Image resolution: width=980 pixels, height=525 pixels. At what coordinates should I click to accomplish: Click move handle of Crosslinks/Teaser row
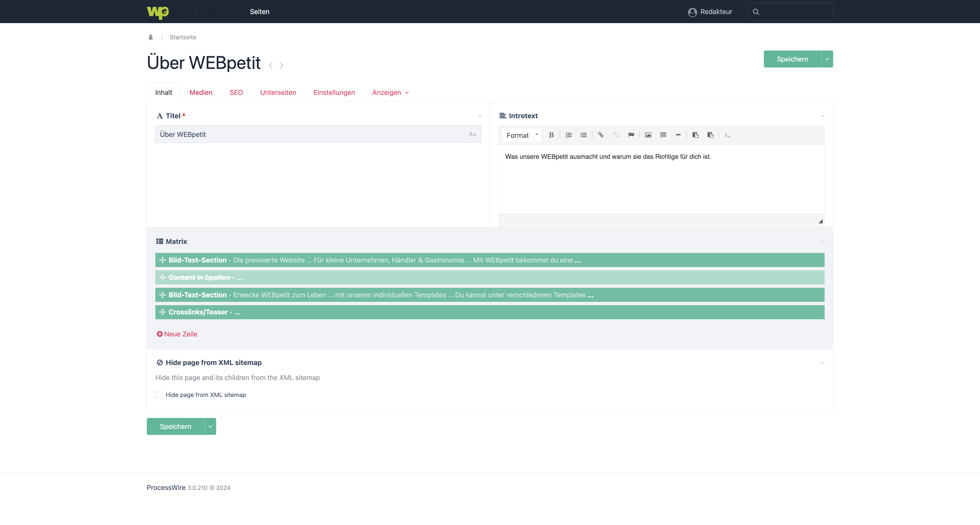coord(163,312)
